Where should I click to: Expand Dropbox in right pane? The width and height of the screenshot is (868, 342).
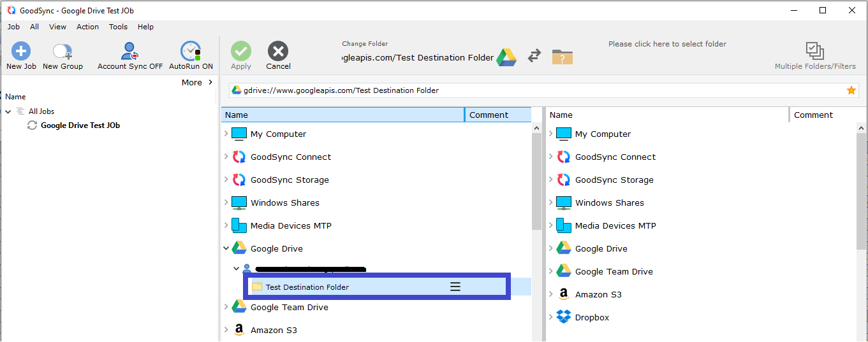point(551,317)
